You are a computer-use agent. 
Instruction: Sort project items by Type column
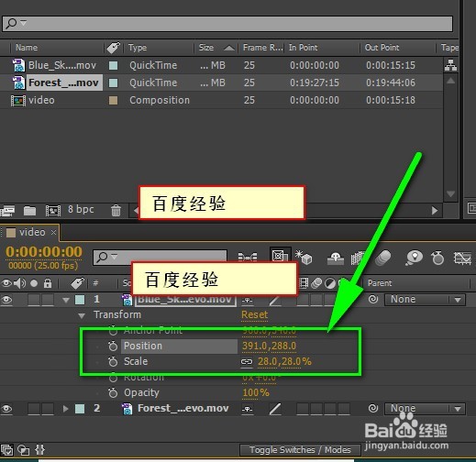pyautogui.click(x=138, y=48)
